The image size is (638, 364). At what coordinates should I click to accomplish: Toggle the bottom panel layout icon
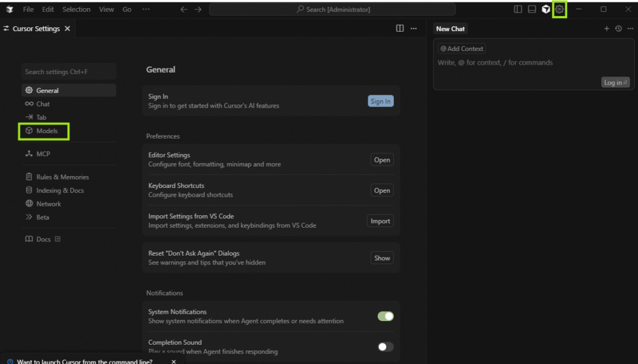(x=532, y=9)
